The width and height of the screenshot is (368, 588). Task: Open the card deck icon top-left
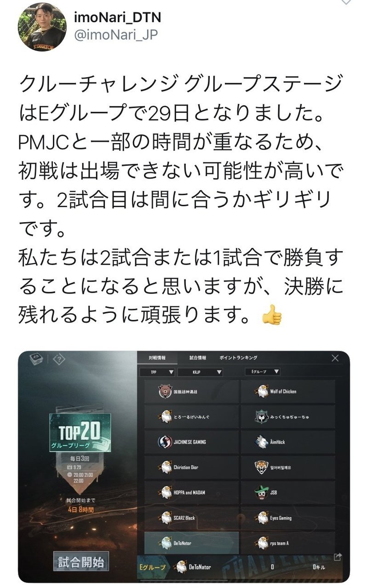click(x=37, y=360)
